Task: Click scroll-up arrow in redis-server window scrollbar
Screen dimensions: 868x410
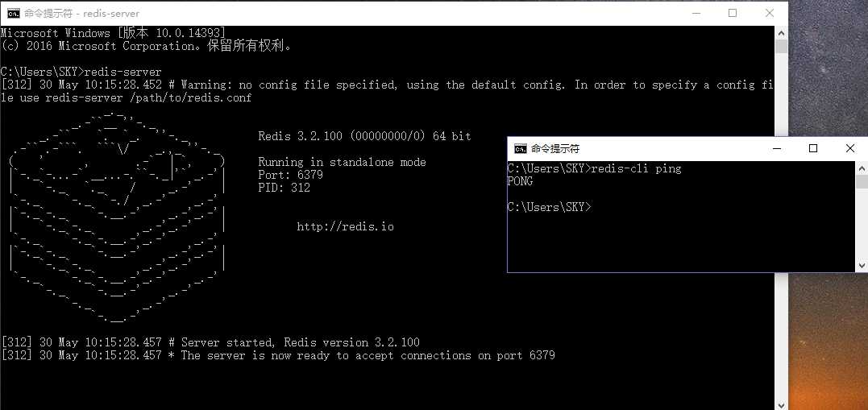Action: 781,32
